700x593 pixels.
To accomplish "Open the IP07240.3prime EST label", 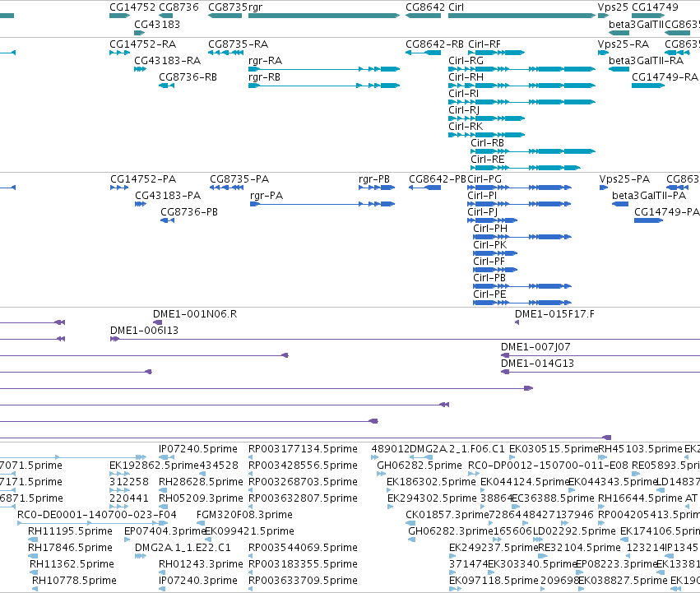I will tap(197, 581).
